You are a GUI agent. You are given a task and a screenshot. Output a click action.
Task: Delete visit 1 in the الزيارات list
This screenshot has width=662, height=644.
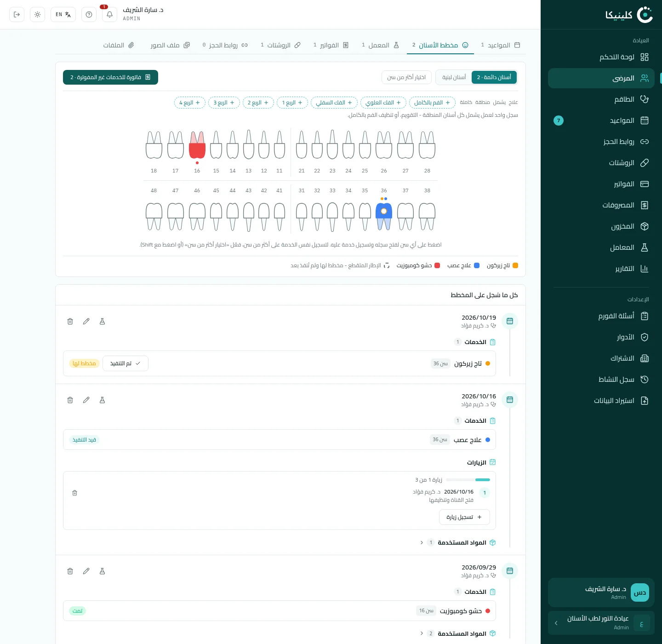pos(74,493)
